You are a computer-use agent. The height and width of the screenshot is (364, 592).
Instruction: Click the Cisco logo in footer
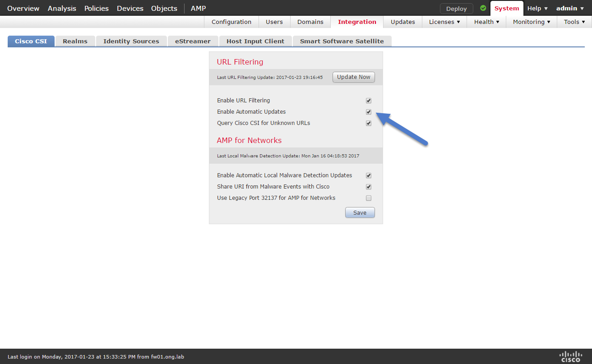point(571,356)
